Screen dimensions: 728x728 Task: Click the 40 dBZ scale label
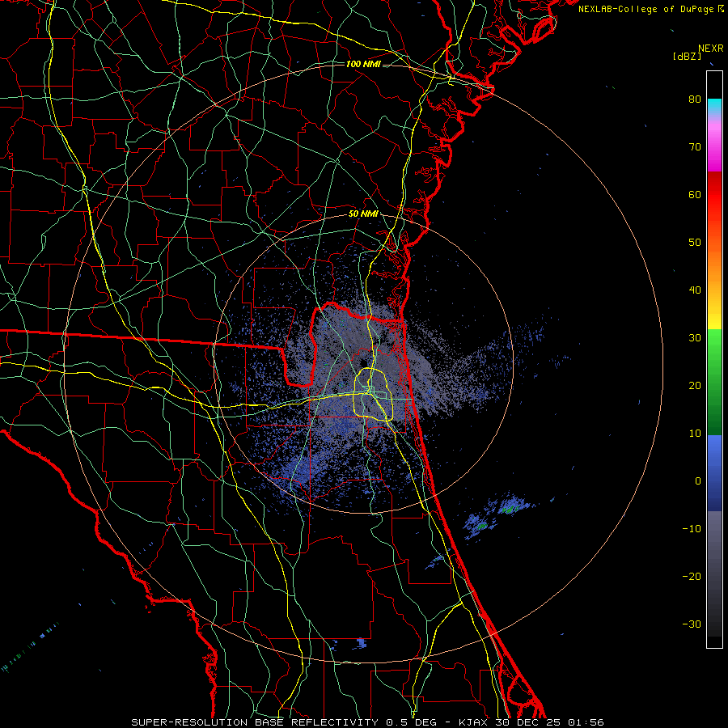pyautogui.click(x=695, y=290)
